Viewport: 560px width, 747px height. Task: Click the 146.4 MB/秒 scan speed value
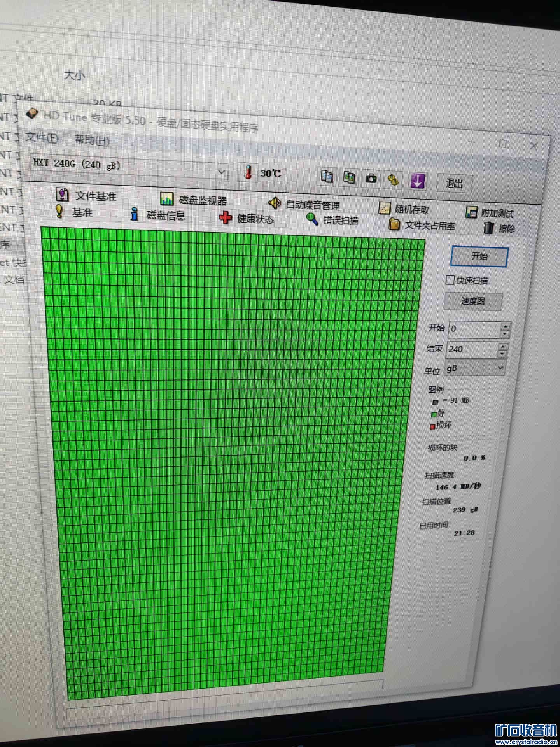(x=458, y=487)
